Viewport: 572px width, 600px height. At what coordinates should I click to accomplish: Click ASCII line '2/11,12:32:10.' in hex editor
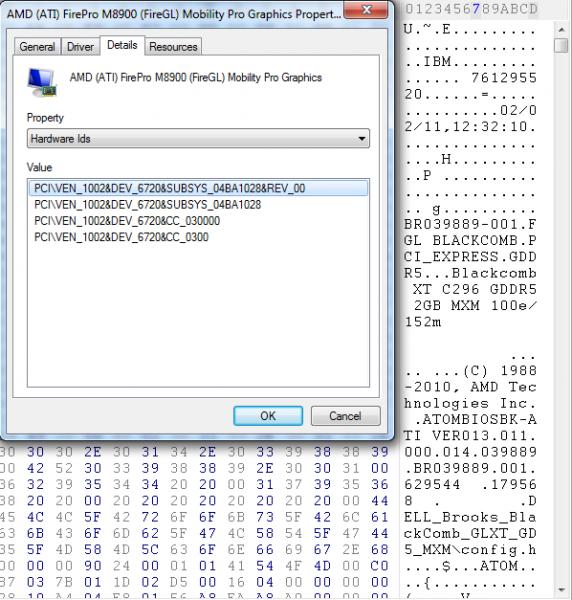pyautogui.click(x=470, y=127)
